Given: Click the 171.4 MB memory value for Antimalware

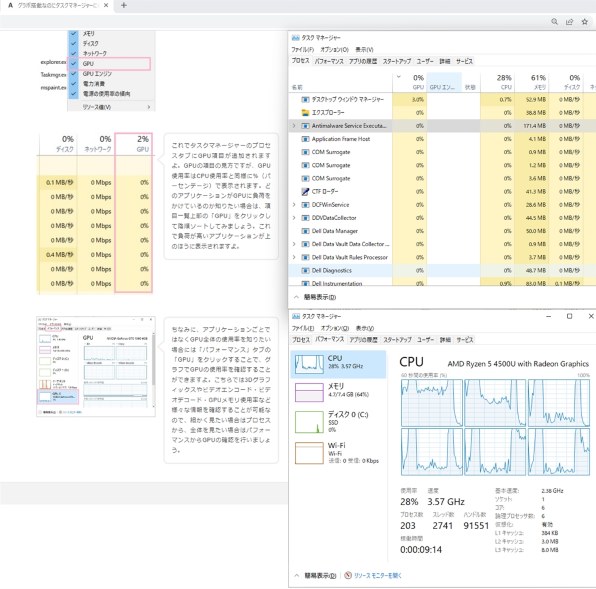Looking at the screenshot, I should [534, 126].
